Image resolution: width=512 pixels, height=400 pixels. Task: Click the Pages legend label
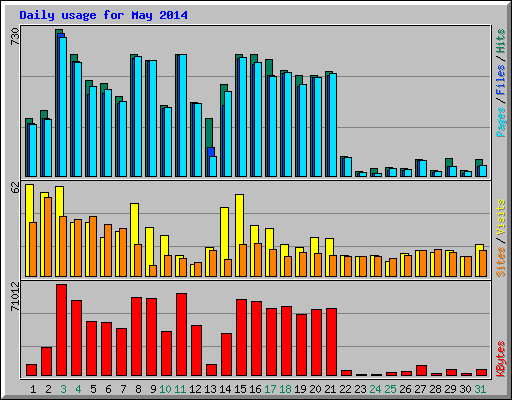[x=501, y=122]
